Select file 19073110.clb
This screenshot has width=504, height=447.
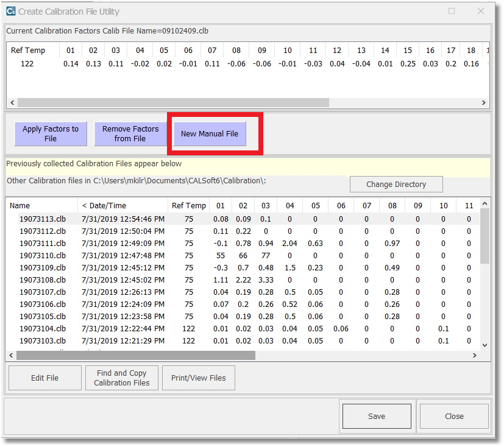pos(43,256)
